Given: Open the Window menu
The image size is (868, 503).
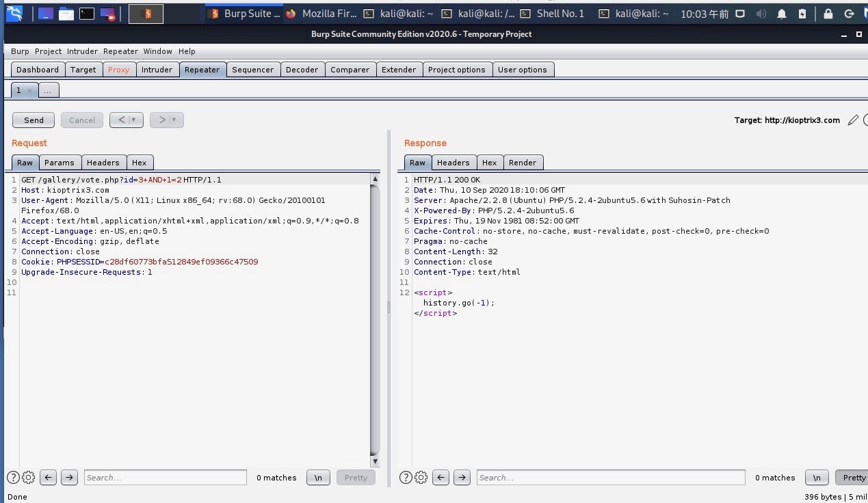Looking at the screenshot, I should coord(158,51).
